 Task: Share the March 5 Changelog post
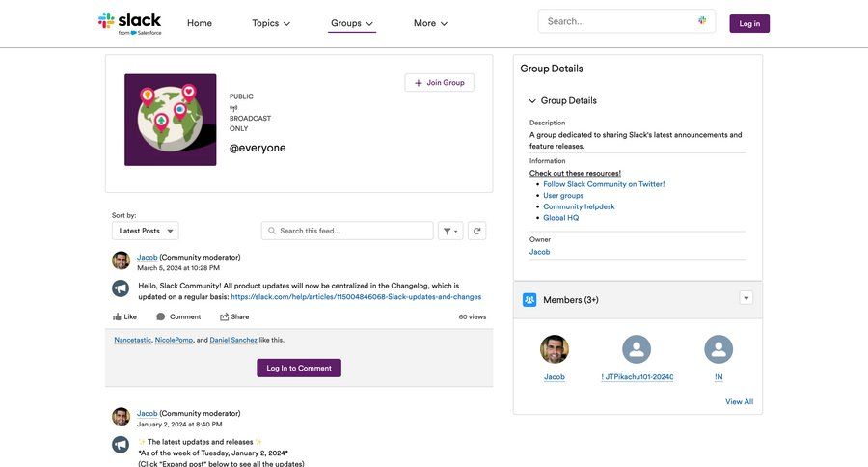click(x=234, y=316)
